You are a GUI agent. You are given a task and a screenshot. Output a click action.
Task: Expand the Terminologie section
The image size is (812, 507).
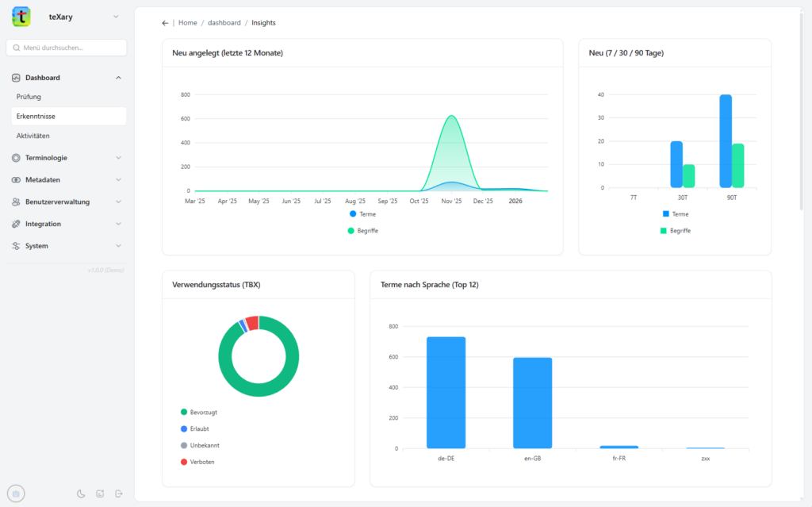118,157
